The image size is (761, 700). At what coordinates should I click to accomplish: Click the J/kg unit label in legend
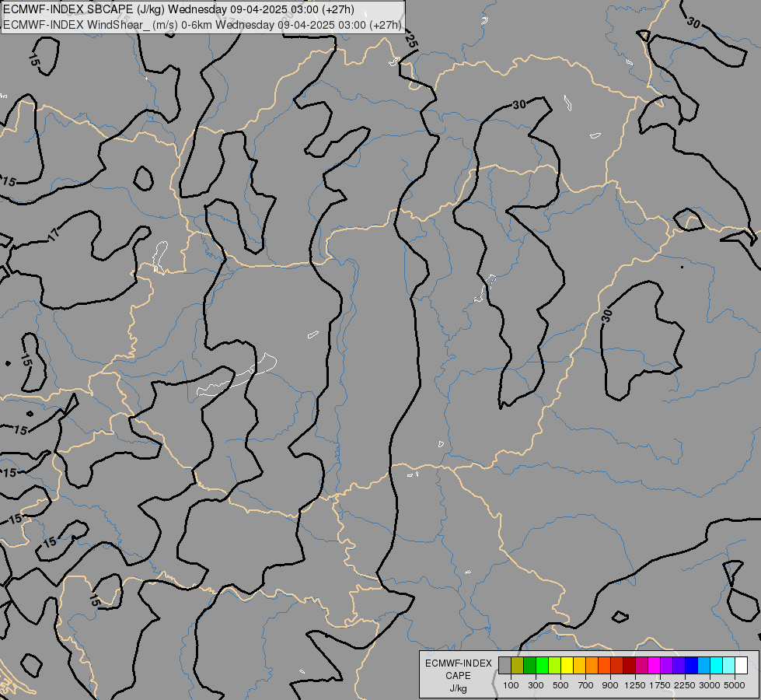pos(458,688)
